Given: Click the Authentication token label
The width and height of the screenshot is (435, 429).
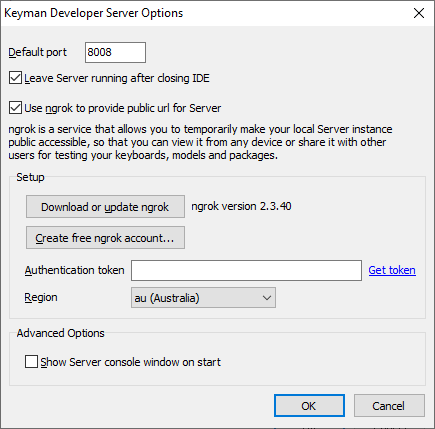Looking at the screenshot, I should click(74, 270).
